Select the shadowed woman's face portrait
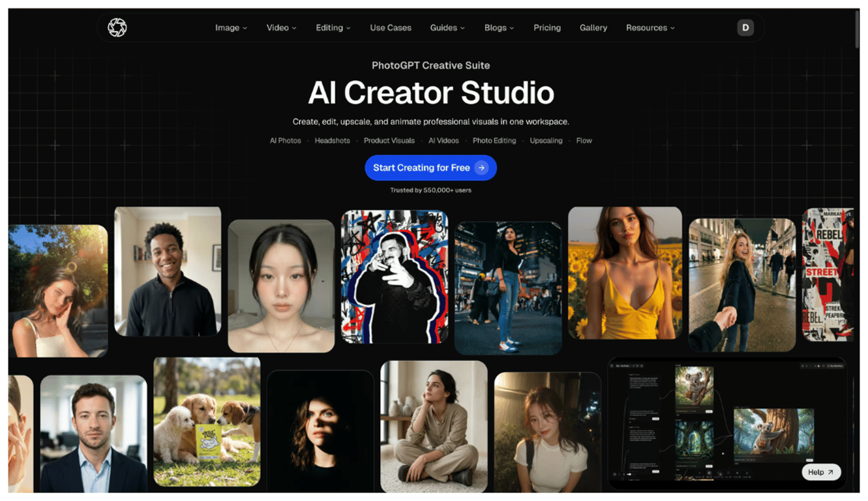Screen dimensions: 868x501 click(320, 431)
